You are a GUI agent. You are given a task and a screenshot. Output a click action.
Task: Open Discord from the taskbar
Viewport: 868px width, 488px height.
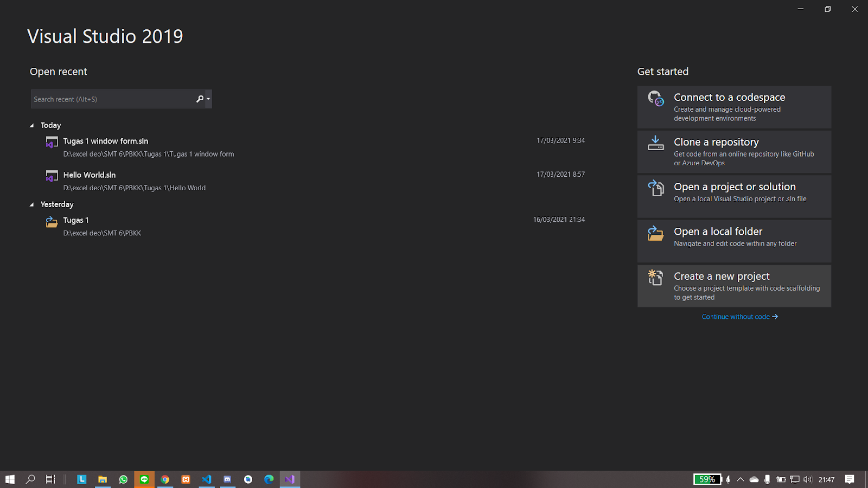tap(227, 479)
